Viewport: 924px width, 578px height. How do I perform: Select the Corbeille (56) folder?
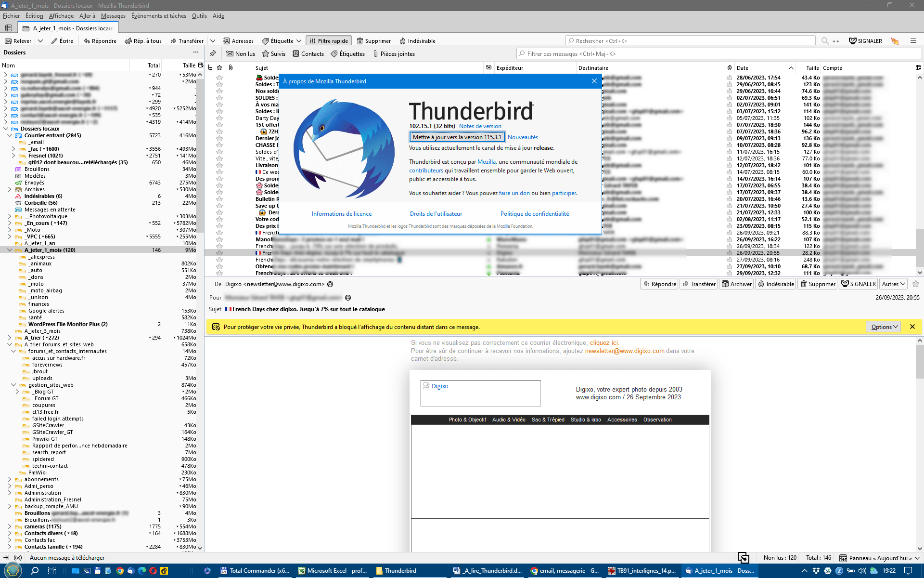pos(41,203)
